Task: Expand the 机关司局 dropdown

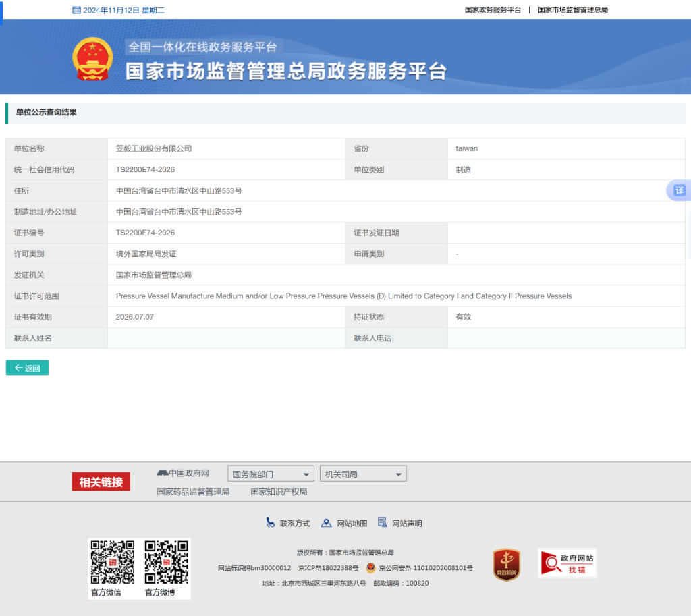Action: 363,474
